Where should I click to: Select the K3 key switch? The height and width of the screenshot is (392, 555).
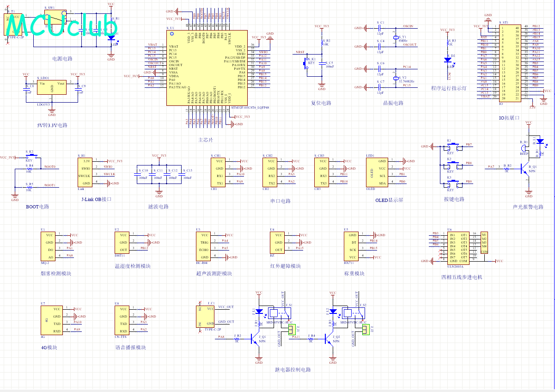click(454, 183)
